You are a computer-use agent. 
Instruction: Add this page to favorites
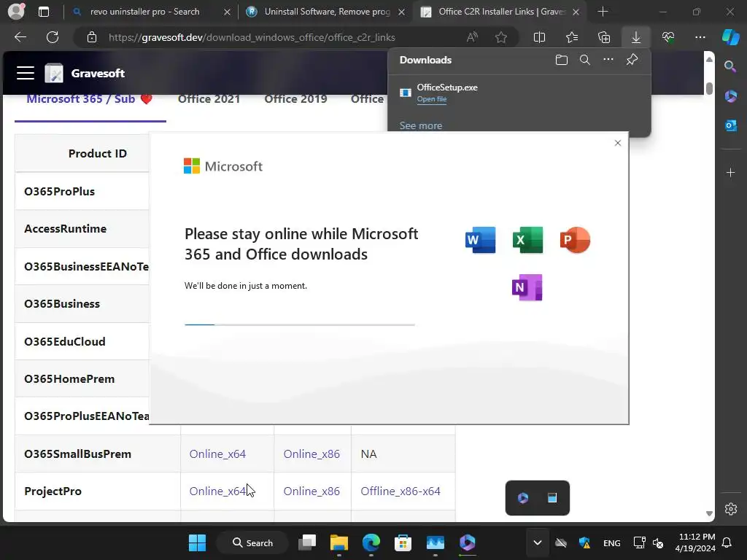click(x=500, y=37)
